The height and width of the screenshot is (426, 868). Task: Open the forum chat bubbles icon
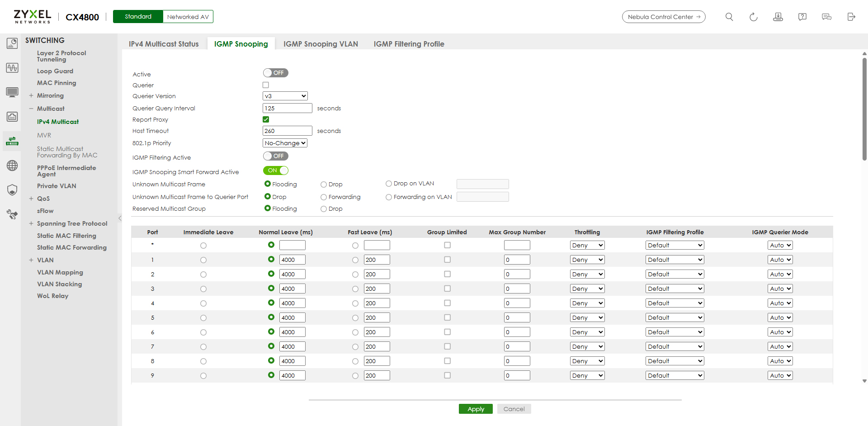[826, 17]
